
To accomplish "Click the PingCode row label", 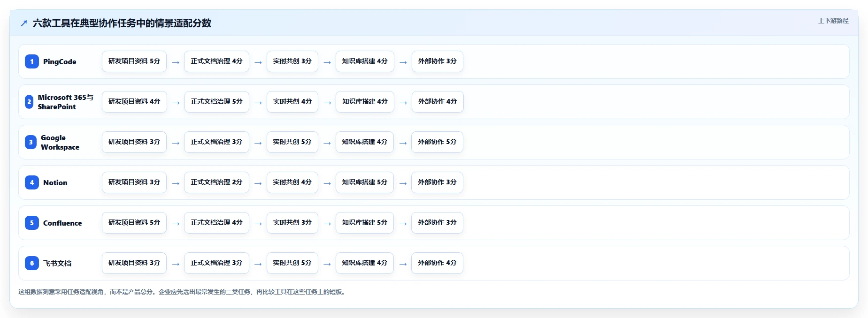I will pyautogui.click(x=60, y=62).
